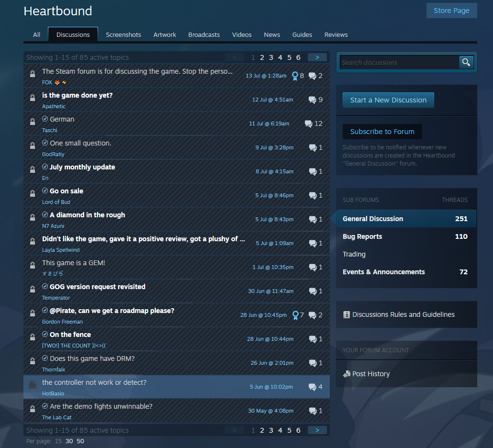Screen dimensions: 493x448
Task: Click lock icon on 'On the fence' row
Action: (x=33, y=337)
